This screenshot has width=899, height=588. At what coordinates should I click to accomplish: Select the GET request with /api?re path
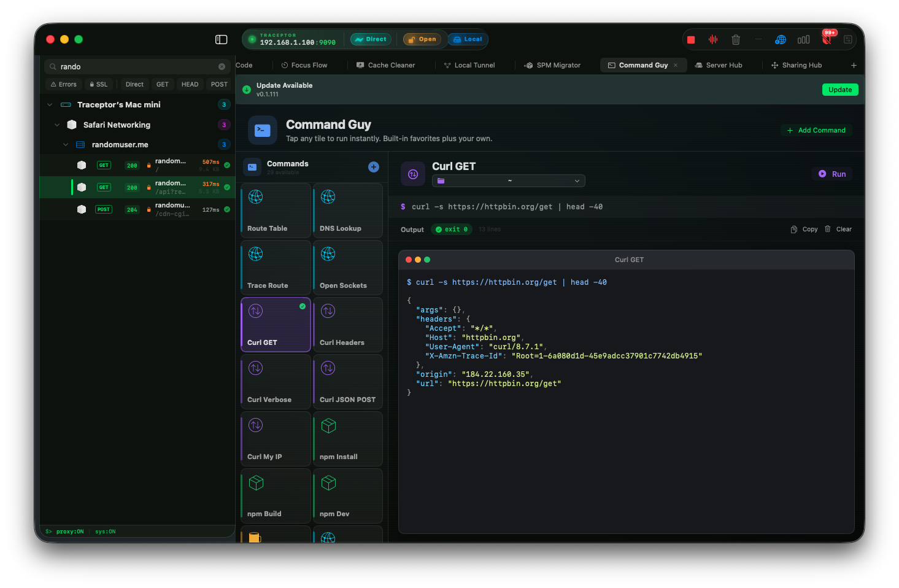pyautogui.click(x=137, y=187)
